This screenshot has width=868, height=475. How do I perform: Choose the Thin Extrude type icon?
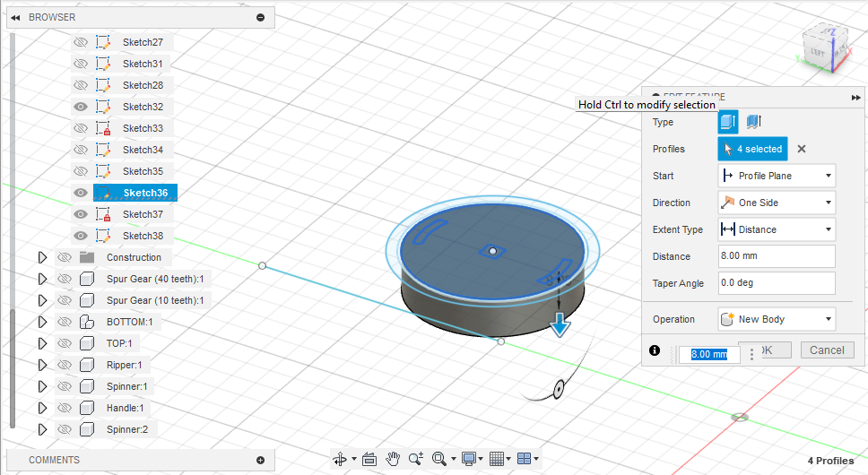[x=754, y=122]
